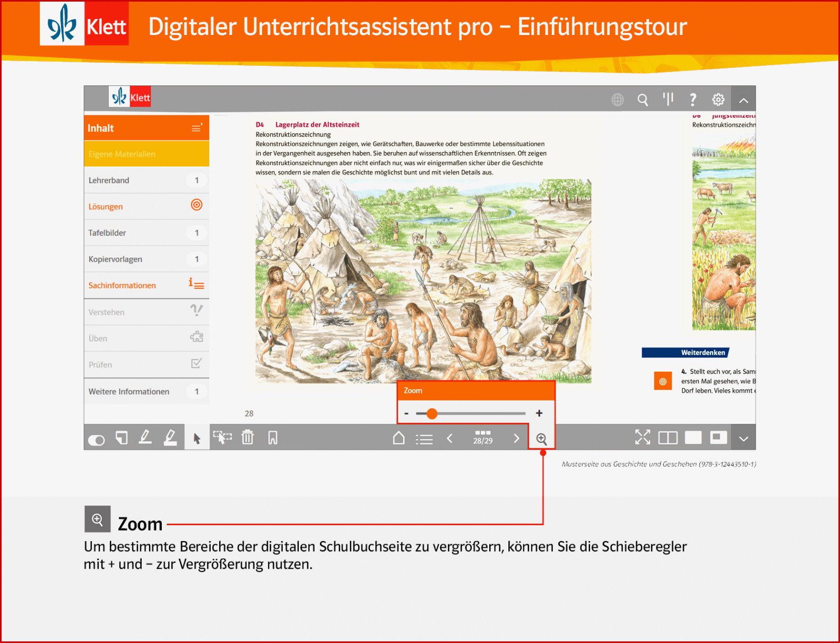Select the Verstehen sidebar item
This screenshot has width=840, height=643.
pyautogui.click(x=146, y=312)
